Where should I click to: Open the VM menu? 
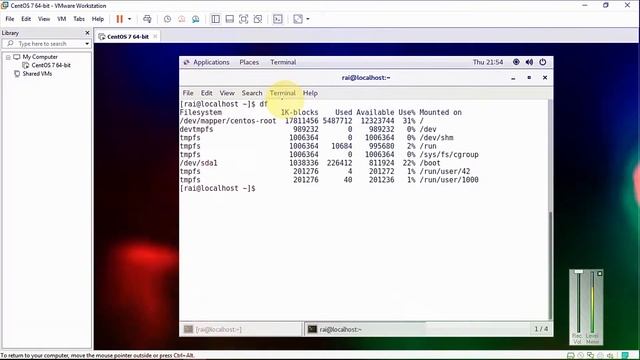point(62,19)
